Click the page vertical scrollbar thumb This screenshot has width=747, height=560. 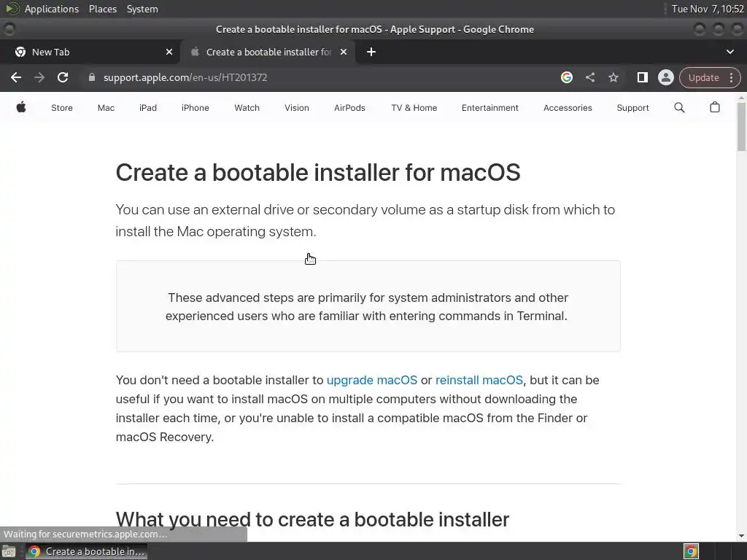pos(741,127)
